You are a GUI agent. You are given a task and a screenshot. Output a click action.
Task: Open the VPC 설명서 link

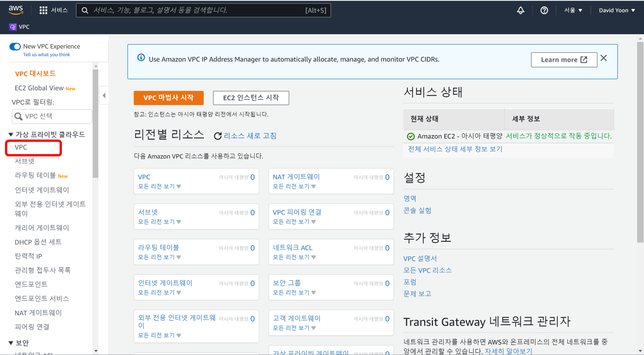[420, 259]
